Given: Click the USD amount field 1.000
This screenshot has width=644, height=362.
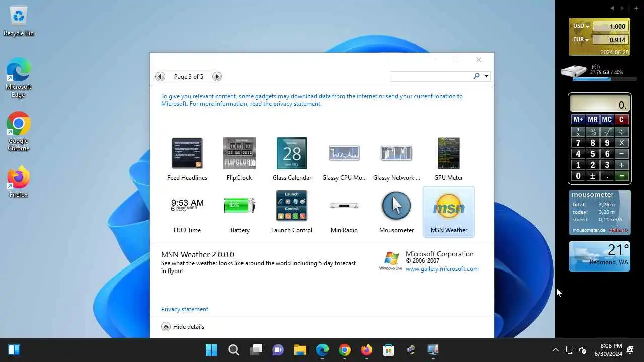Looking at the screenshot, I should (610, 26).
